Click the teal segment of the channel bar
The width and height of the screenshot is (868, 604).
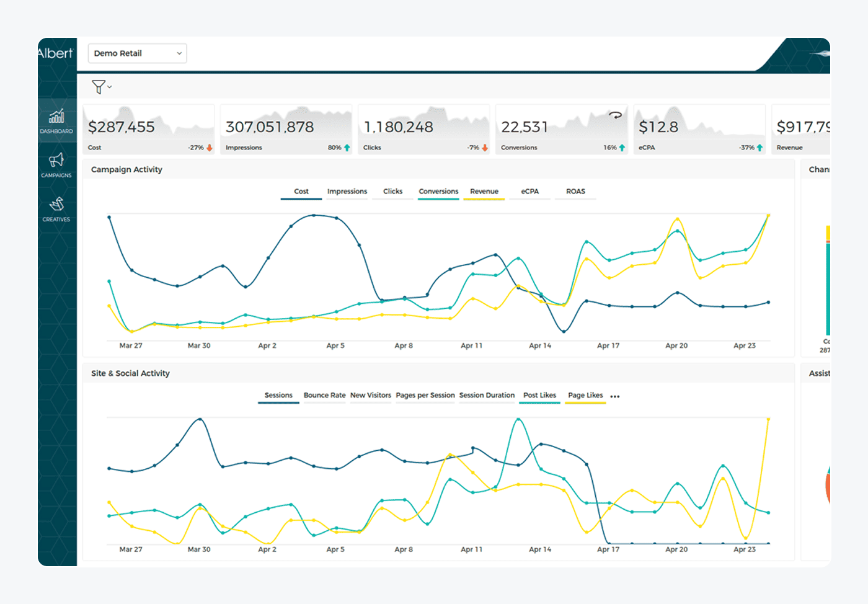click(828, 288)
